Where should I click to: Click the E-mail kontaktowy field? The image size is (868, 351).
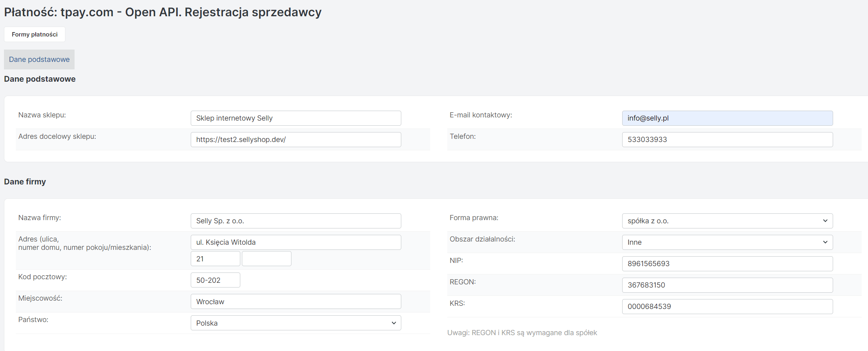(x=727, y=118)
